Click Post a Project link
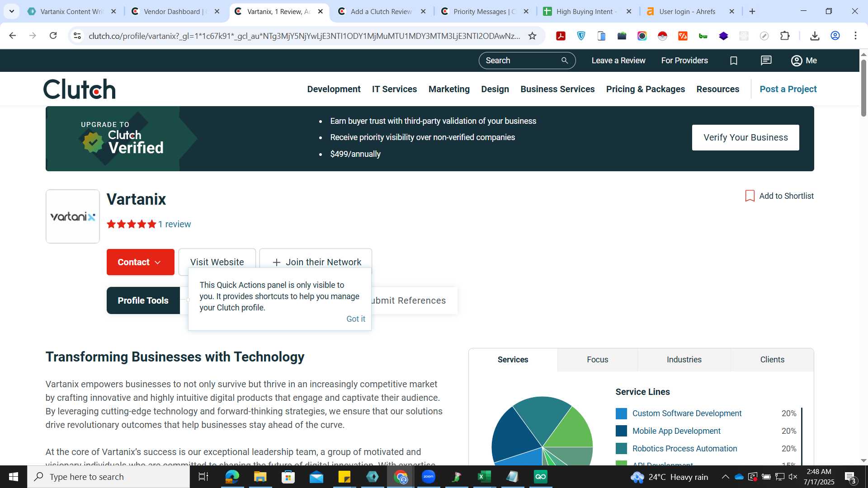Screen dimensions: 868x488 (x=788, y=89)
